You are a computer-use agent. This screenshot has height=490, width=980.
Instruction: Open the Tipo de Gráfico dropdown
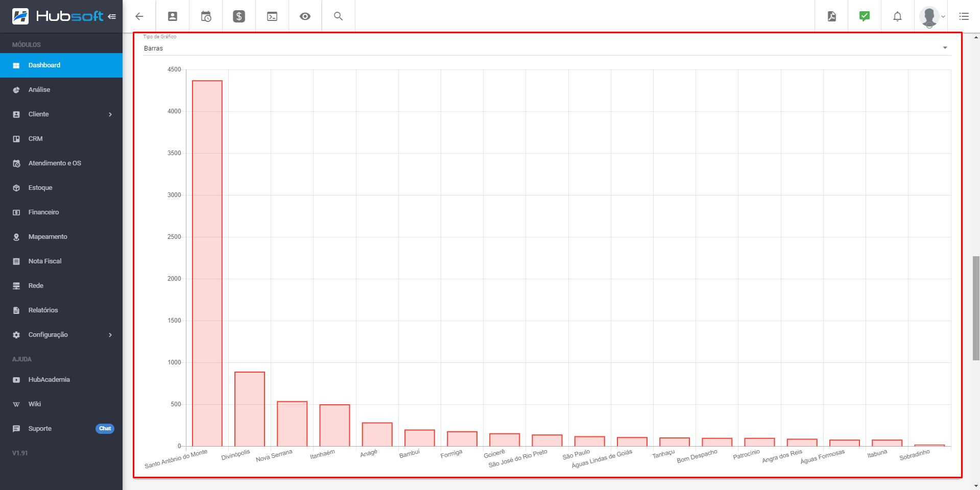coord(545,48)
